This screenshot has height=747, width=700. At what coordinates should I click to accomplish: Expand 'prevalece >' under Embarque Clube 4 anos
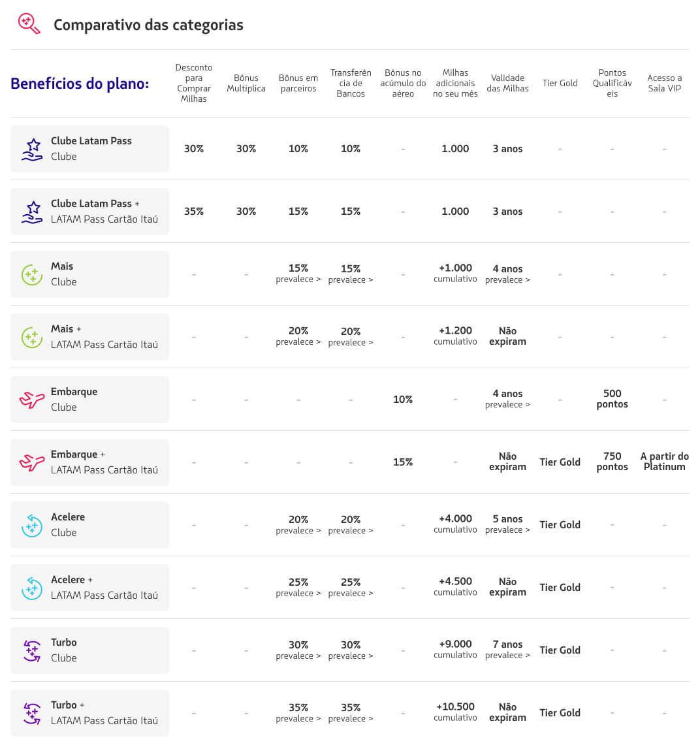coord(507,405)
